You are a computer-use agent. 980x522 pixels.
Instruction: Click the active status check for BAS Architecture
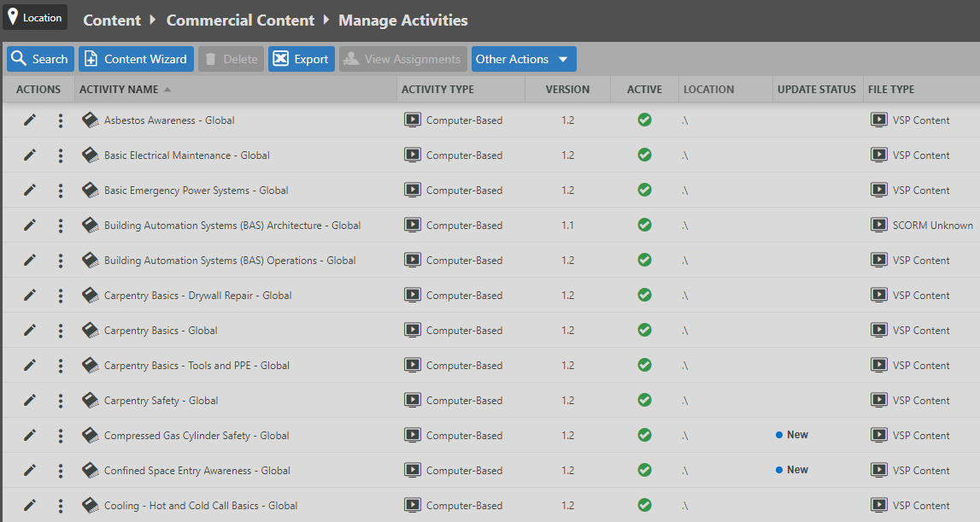[644, 225]
